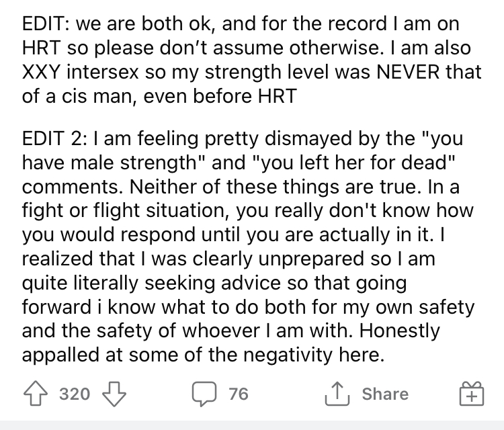
Task: Give an award using the gift icon
Action: [471, 394]
